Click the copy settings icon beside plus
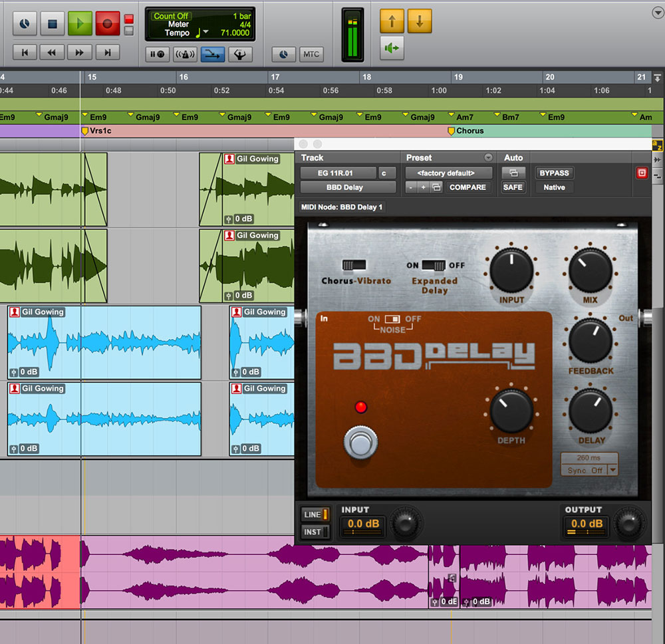The height and width of the screenshot is (644, 665). [x=436, y=187]
